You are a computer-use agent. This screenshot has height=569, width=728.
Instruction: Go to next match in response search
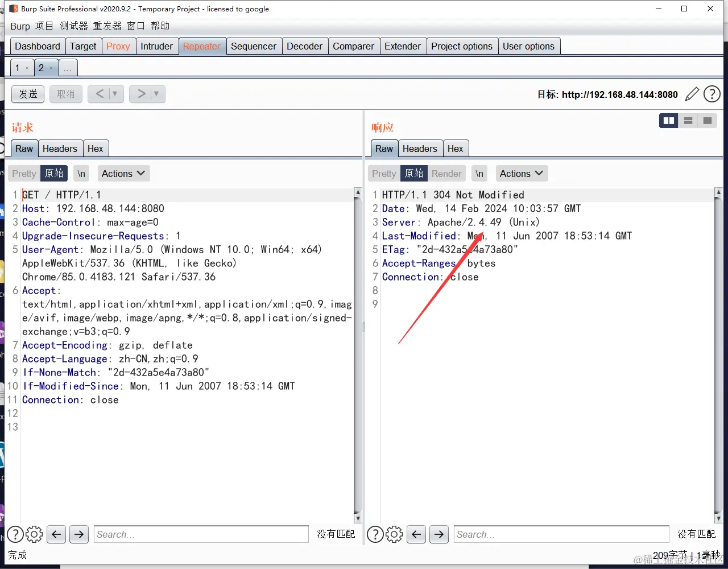click(x=439, y=534)
